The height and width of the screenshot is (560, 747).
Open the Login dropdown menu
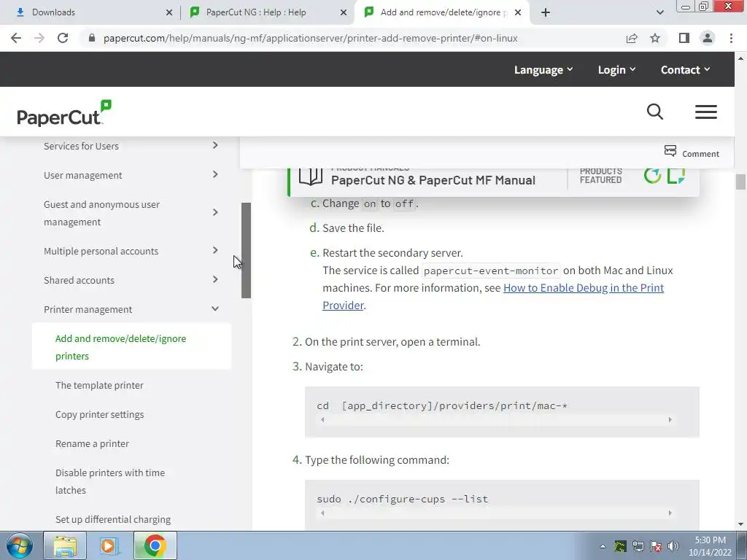[x=616, y=69]
